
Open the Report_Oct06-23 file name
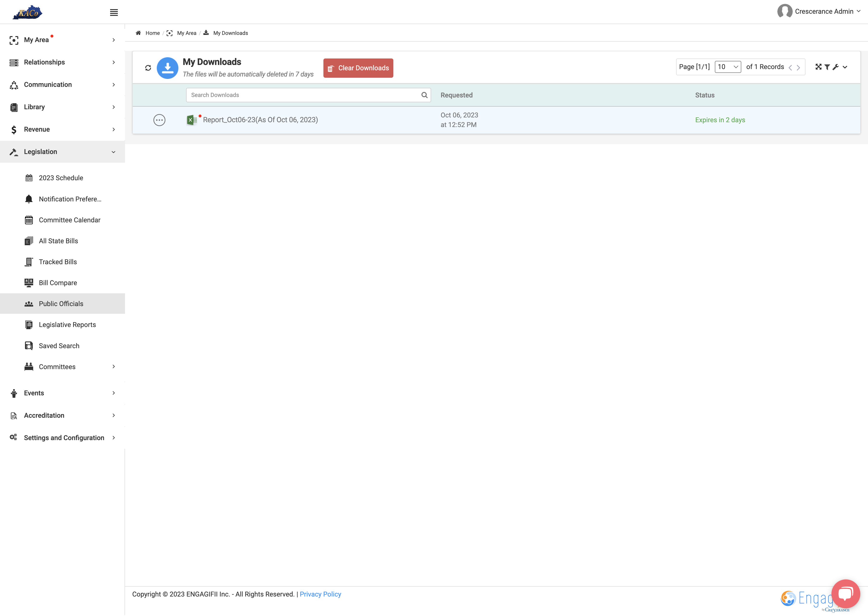point(260,120)
